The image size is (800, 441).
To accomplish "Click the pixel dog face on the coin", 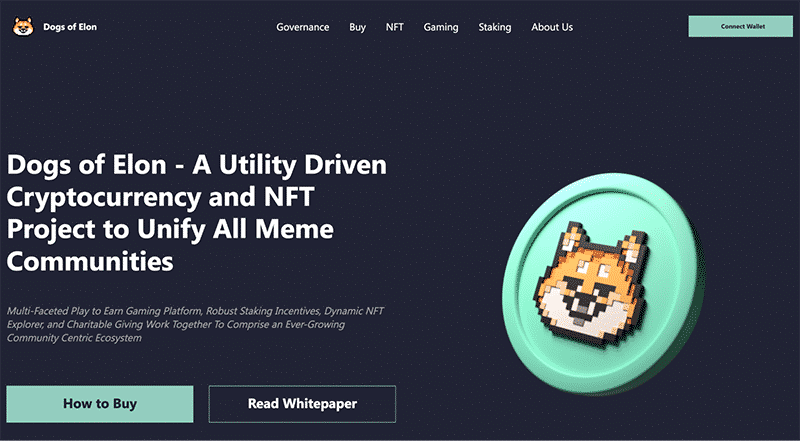I will click(x=593, y=285).
